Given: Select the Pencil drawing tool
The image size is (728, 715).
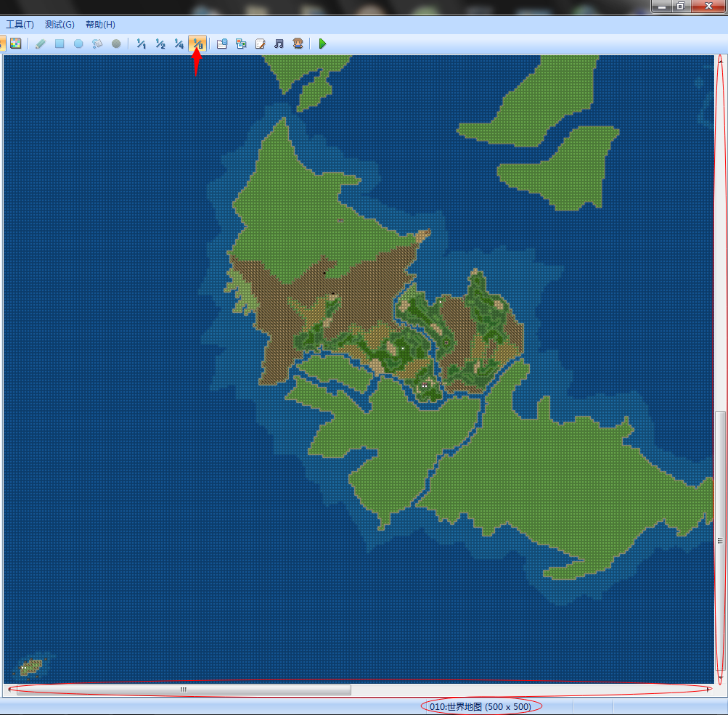Looking at the screenshot, I should click(x=41, y=44).
